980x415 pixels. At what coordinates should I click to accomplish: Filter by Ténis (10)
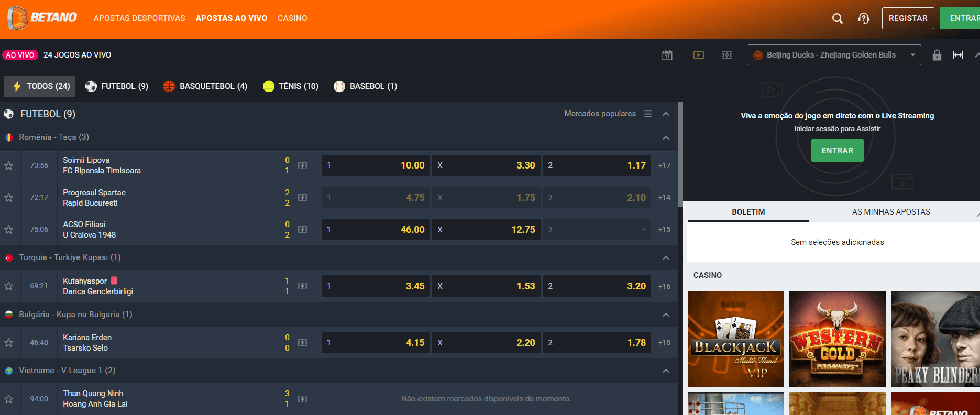tap(291, 86)
